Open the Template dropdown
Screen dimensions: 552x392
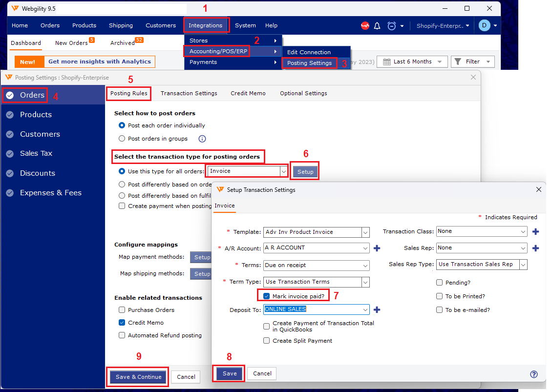click(365, 232)
